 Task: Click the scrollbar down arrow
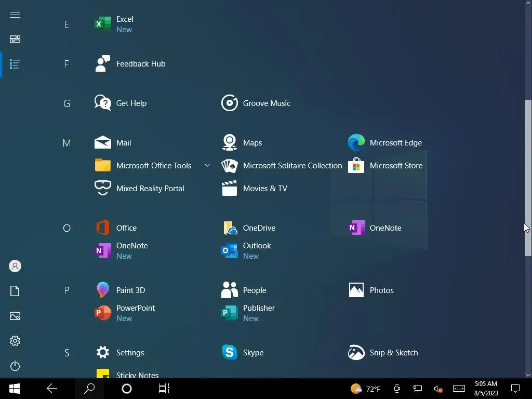[528, 375]
